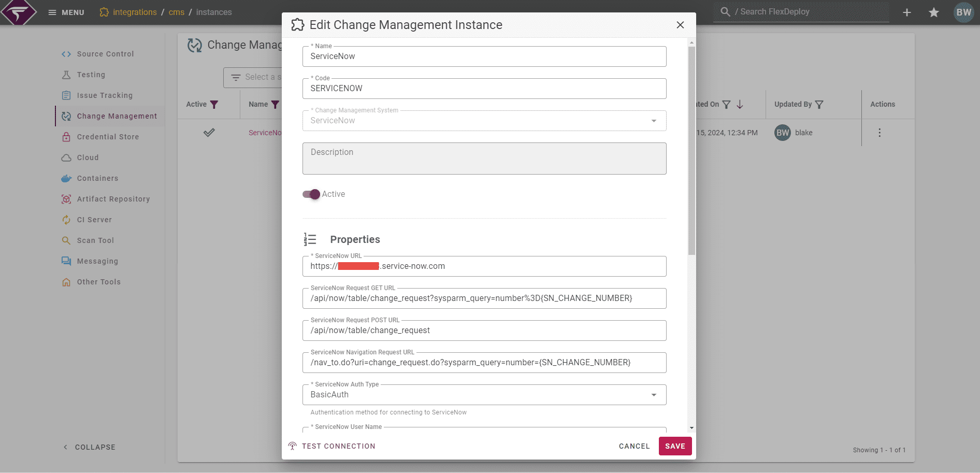Filter the Updated On column

pos(727,105)
